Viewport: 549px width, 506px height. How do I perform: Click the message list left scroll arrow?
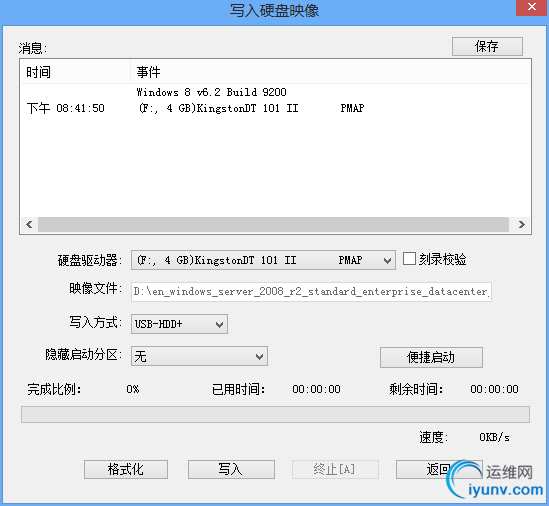click(x=29, y=224)
